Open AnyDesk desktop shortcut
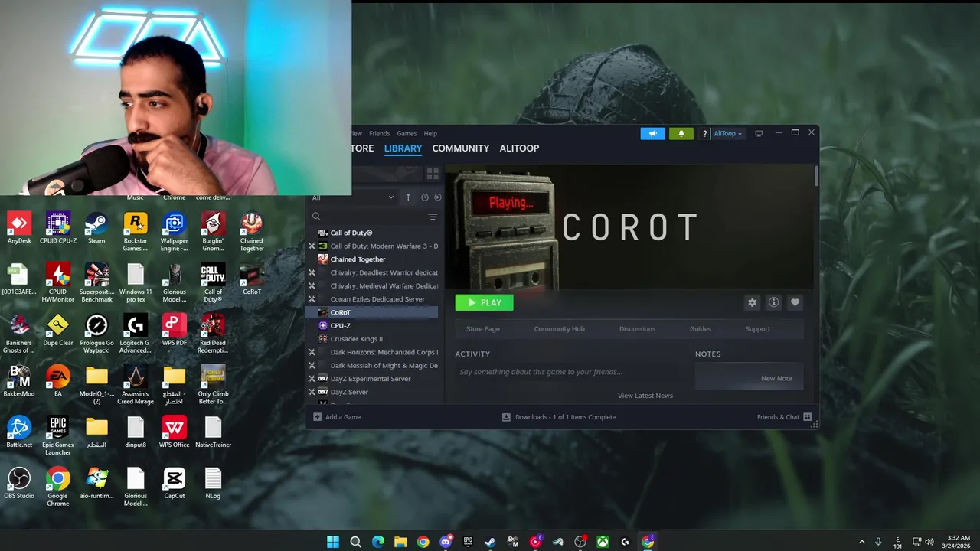This screenshot has width=980, height=551. [19, 228]
